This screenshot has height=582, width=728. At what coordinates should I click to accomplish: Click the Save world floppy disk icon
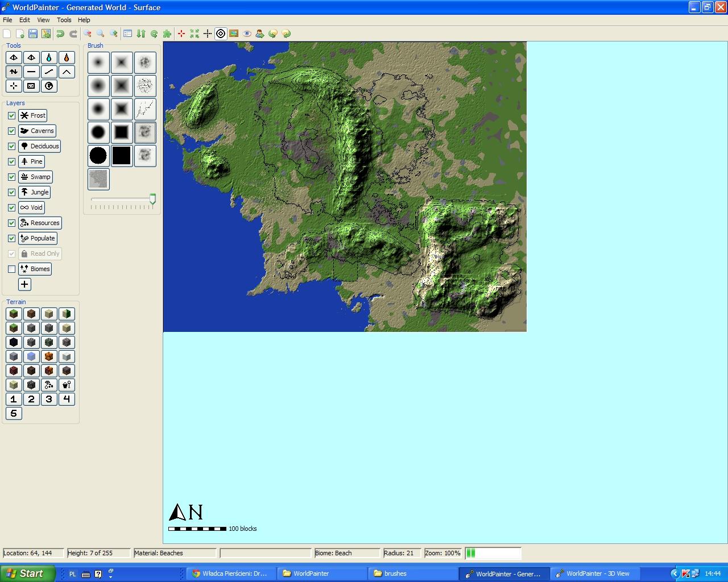[x=33, y=34]
